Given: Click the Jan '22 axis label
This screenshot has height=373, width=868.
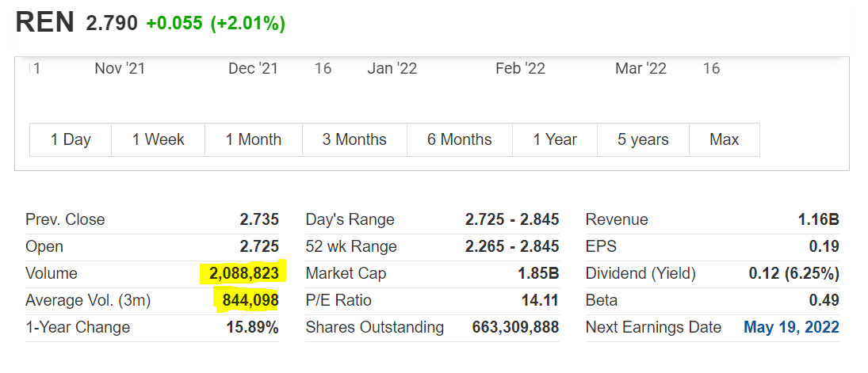Looking at the screenshot, I should tap(392, 69).
